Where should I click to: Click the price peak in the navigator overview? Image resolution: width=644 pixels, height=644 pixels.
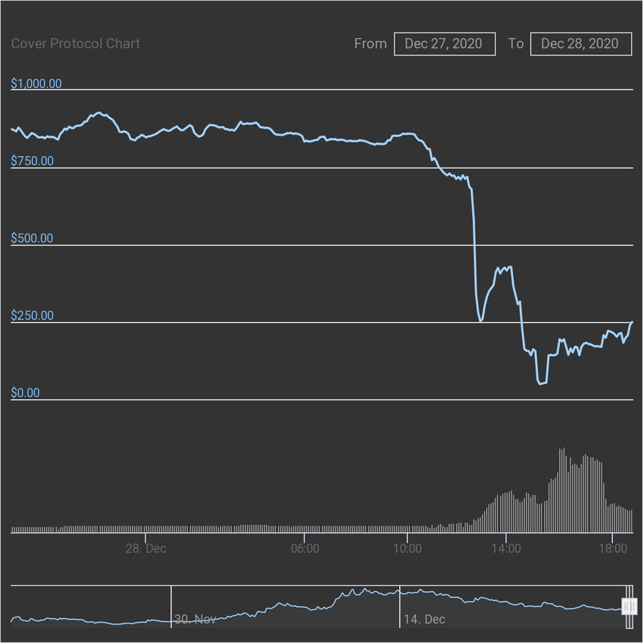click(x=365, y=589)
